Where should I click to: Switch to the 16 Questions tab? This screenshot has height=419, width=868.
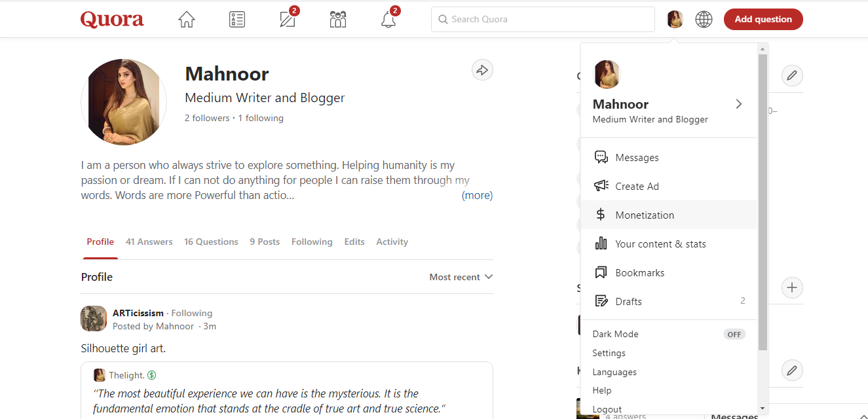point(211,242)
